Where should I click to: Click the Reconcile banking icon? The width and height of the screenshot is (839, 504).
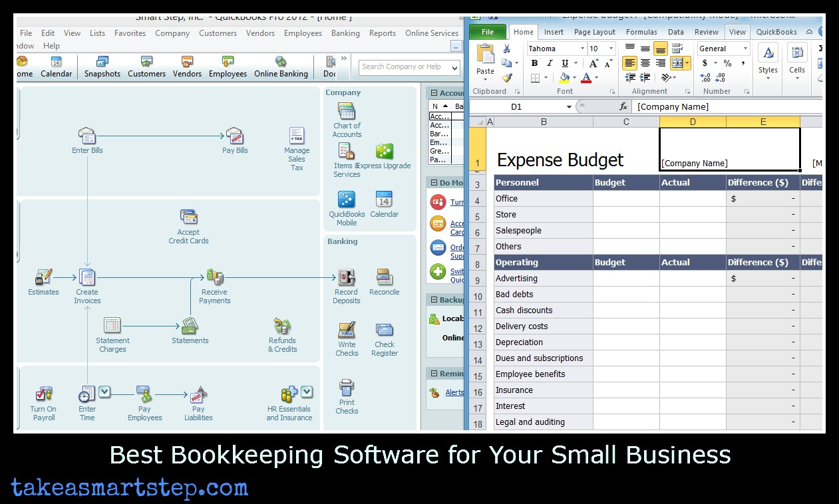pyautogui.click(x=384, y=278)
